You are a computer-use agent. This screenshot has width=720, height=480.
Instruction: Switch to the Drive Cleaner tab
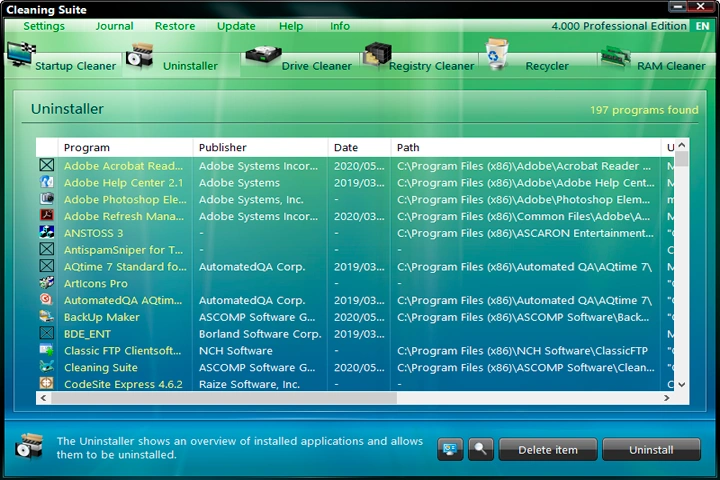pyautogui.click(x=317, y=66)
